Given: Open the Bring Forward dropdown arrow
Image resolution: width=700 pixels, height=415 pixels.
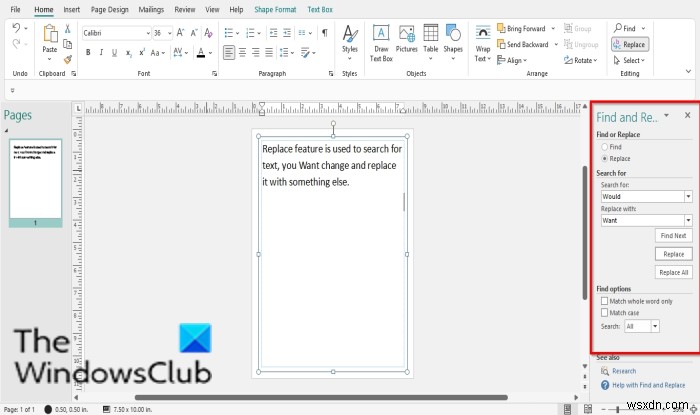Looking at the screenshot, I should (553, 28).
